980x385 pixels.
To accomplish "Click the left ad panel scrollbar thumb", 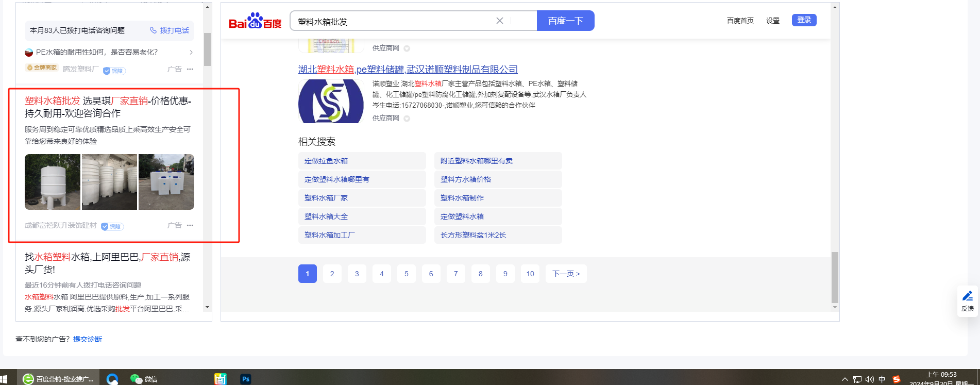I will click(207, 49).
